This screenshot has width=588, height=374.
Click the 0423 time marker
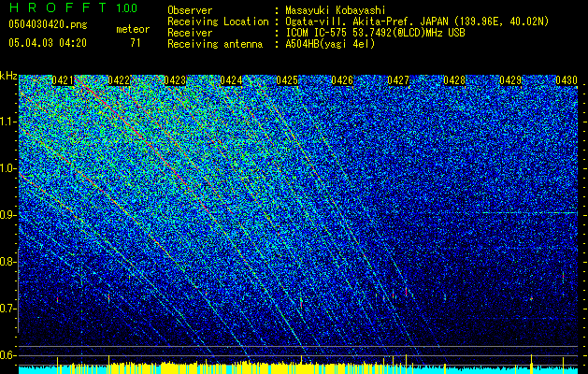click(x=175, y=80)
